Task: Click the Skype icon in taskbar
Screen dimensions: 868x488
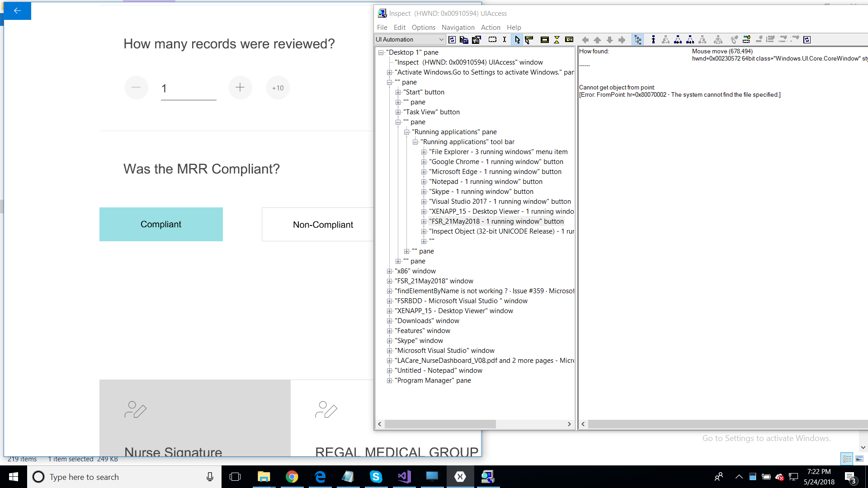Action: [x=376, y=477]
